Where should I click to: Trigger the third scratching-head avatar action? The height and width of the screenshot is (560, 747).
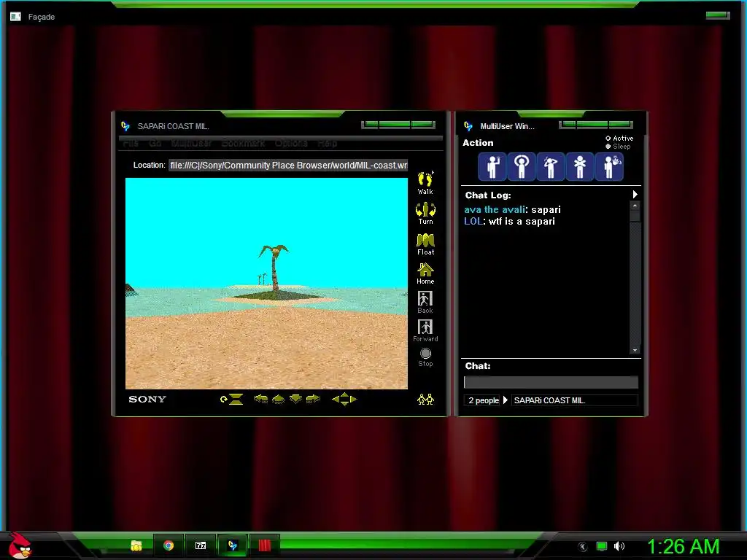tap(551, 167)
